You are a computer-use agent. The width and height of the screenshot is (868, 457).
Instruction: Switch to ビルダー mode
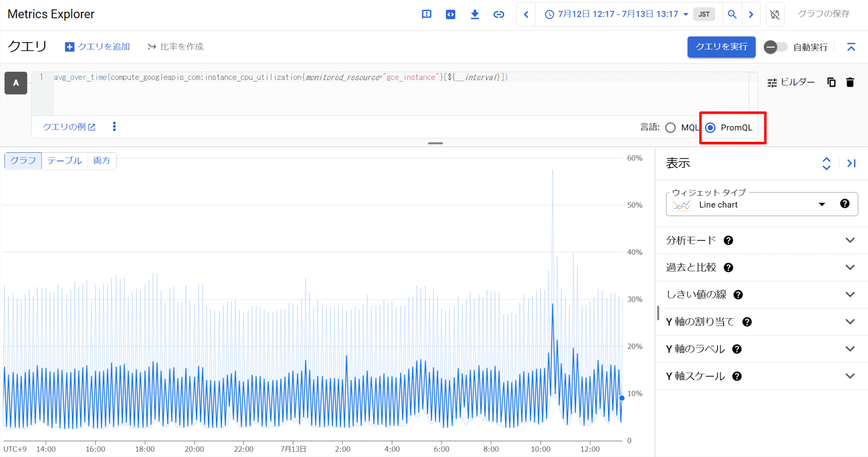pos(791,82)
